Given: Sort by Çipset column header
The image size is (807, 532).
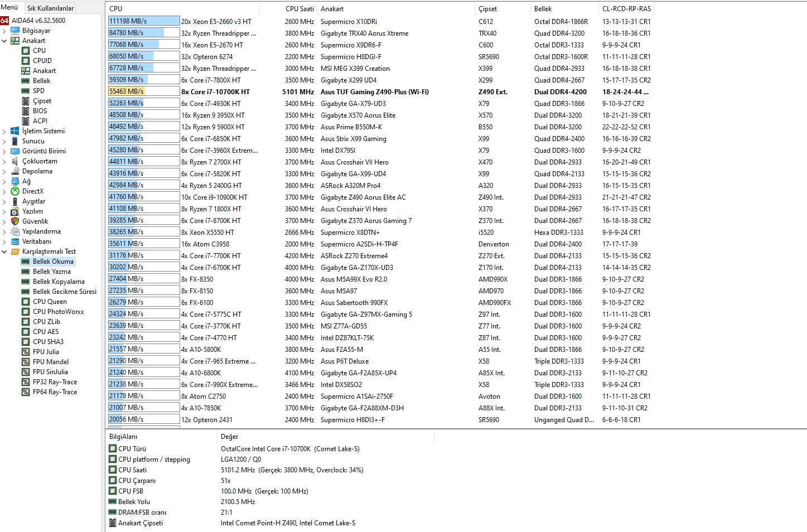Looking at the screenshot, I should [503, 8].
